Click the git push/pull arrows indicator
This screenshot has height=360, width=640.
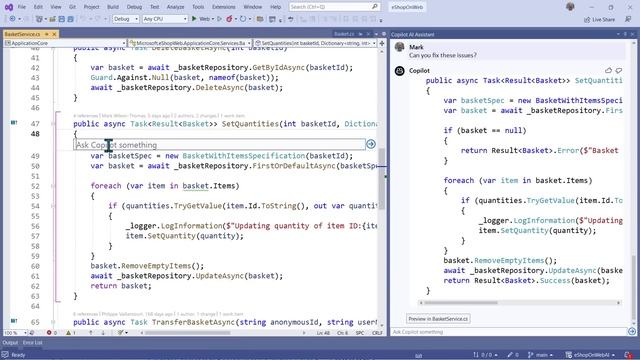(485, 355)
